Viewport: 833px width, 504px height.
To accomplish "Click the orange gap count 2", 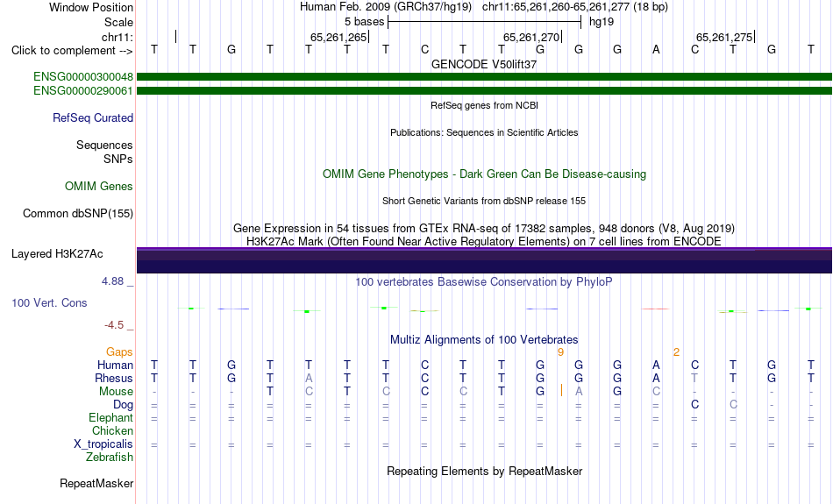I will 676,352.
